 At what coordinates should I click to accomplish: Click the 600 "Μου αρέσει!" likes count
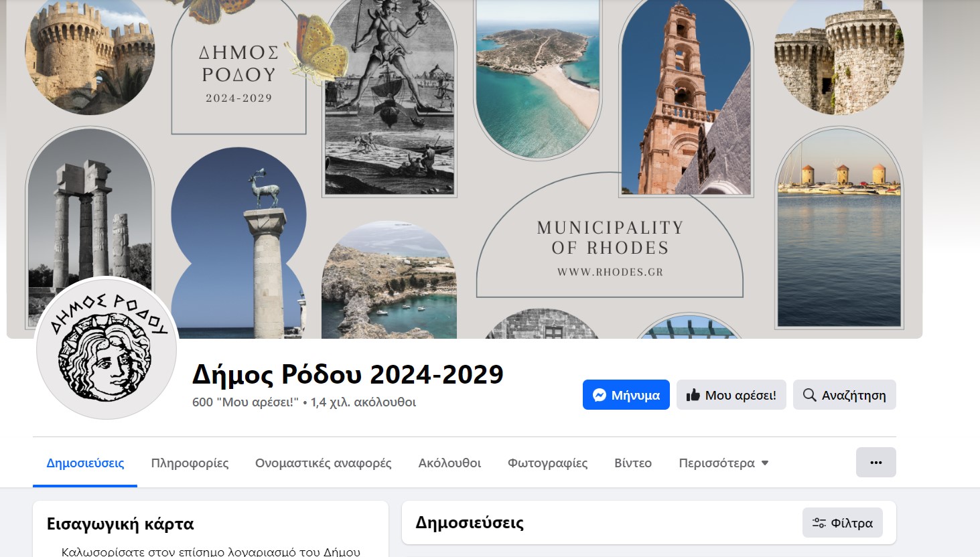(245, 402)
